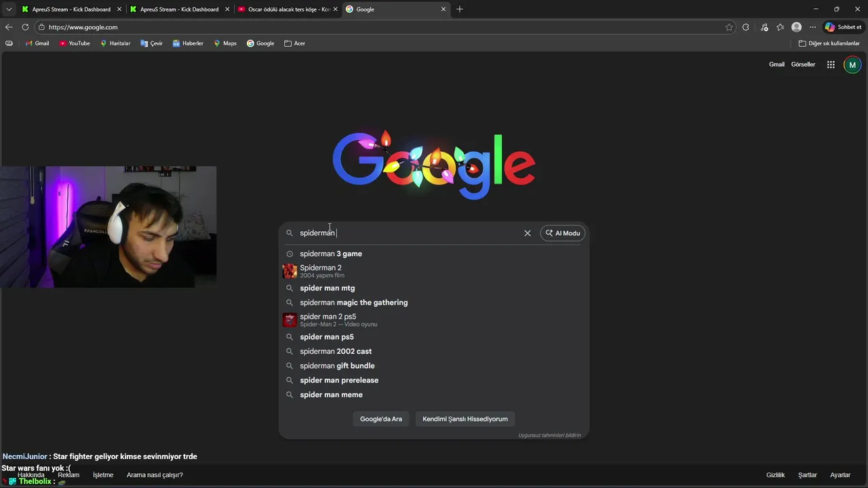Open Uygunsuz tahminleri bildirin link
Screen dimensions: 868x488
pos(549,435)
